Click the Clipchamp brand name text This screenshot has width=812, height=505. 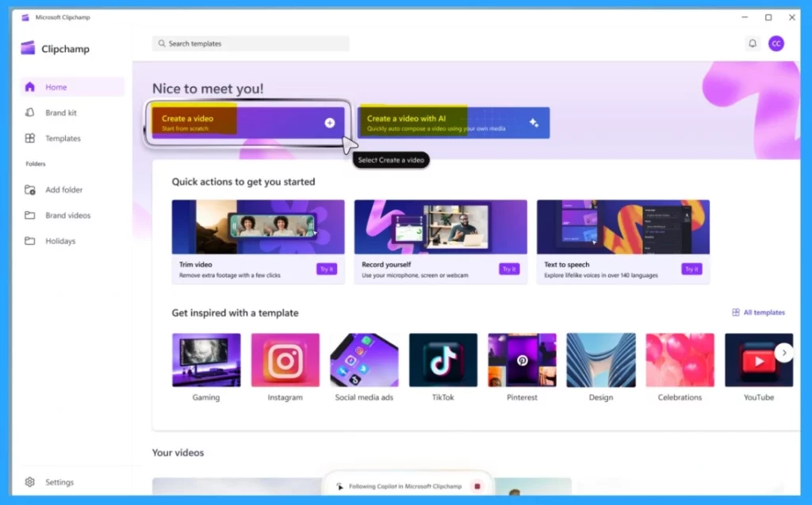coord(65,48)
